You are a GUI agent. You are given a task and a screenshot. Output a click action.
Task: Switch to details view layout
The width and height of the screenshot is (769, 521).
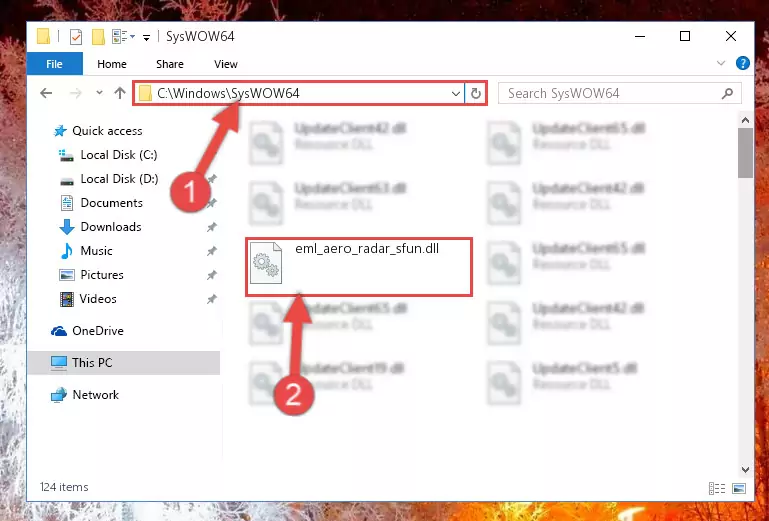(x=717, y=488)
